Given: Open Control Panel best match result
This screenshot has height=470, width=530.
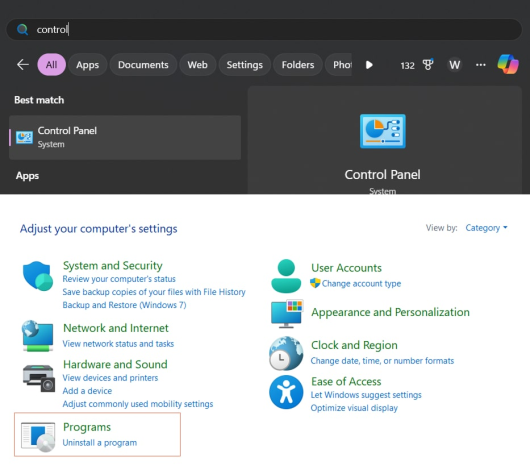Looking at the screenshot, I should [125, 137].
